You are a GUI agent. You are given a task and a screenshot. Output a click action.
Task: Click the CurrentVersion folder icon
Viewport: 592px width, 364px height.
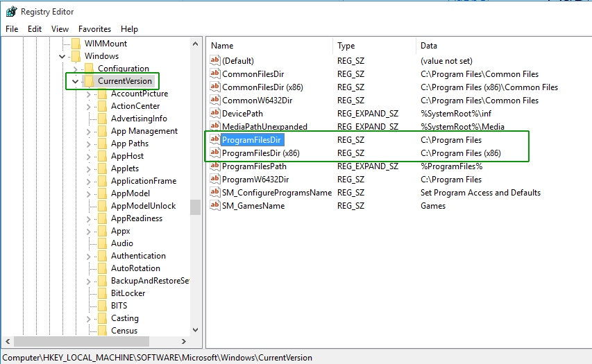click(x=89, y=80)
